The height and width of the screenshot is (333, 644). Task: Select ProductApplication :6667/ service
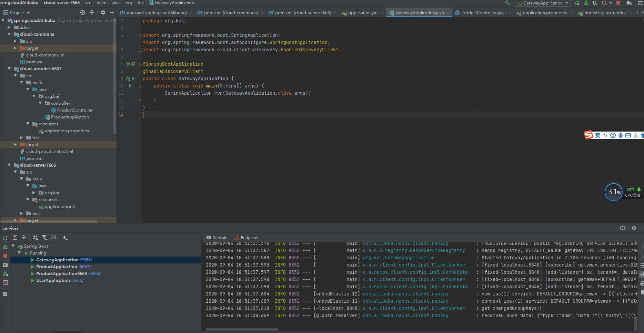(63, 267)
